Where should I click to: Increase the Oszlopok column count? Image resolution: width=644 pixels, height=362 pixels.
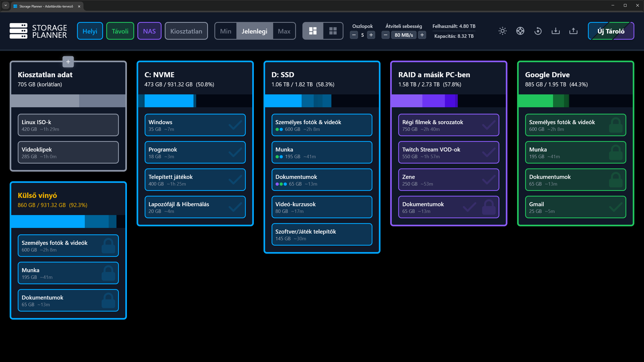(371, 35)
